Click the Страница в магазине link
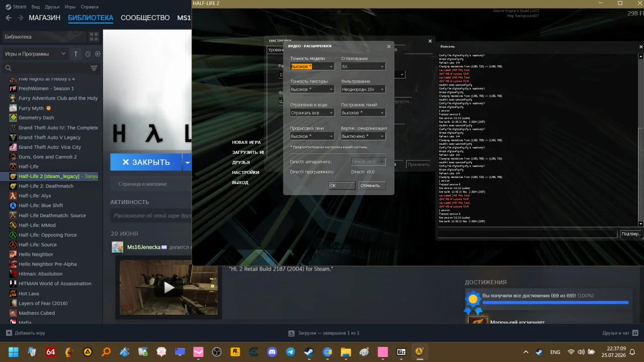The width and height of the screenshot is (644, 362). (142, 184)
